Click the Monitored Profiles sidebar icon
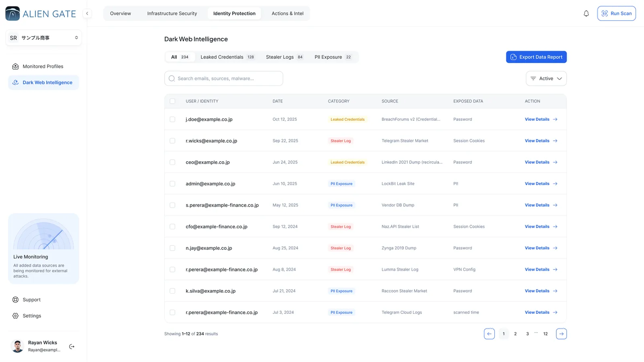This screenshot has height=362, width=644. [x=16, y=66]
